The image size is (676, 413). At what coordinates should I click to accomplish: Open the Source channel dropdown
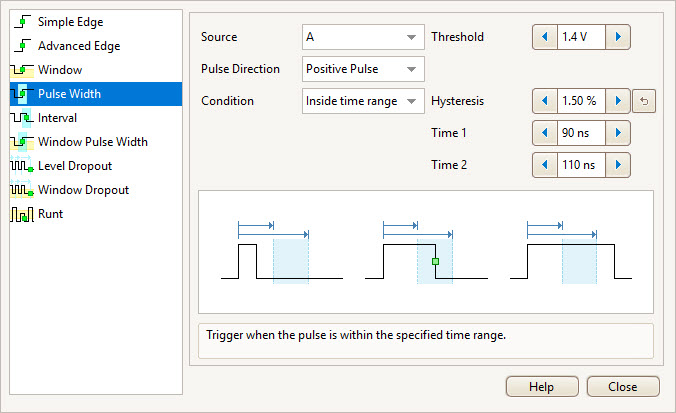point(363,38)
